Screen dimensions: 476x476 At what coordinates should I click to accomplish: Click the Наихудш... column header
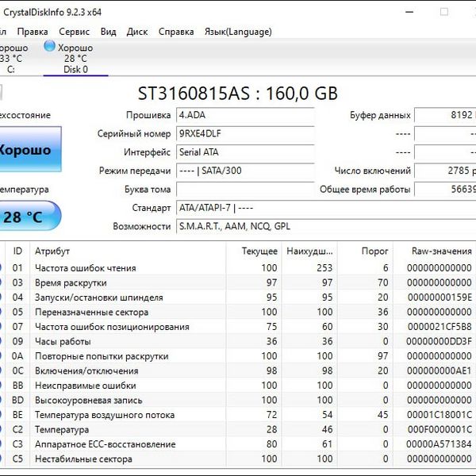point(309,251)
